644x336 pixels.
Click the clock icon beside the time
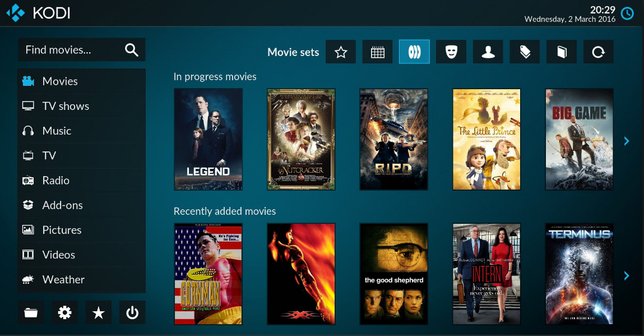coord(627,13)
